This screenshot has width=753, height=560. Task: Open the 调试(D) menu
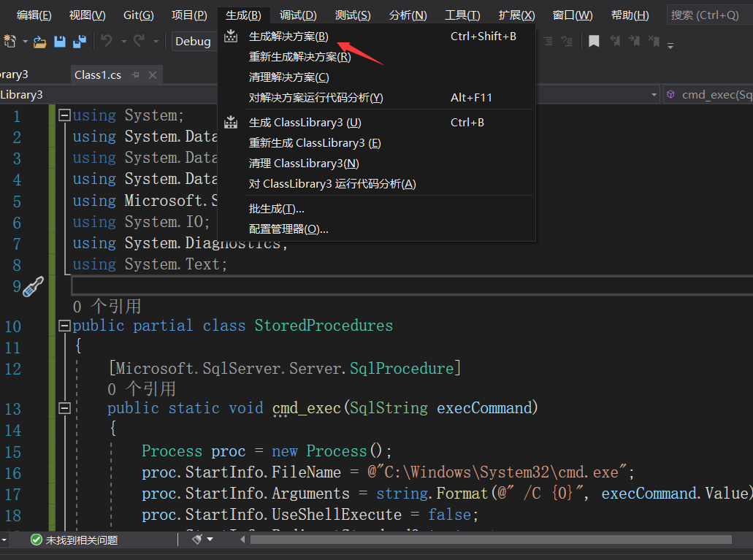298,15
